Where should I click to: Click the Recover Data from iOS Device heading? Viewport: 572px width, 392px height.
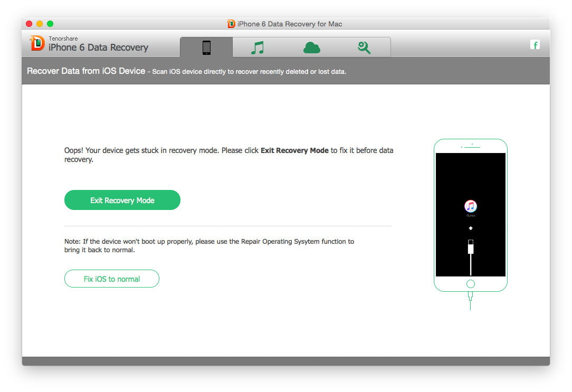click(86, 71)
